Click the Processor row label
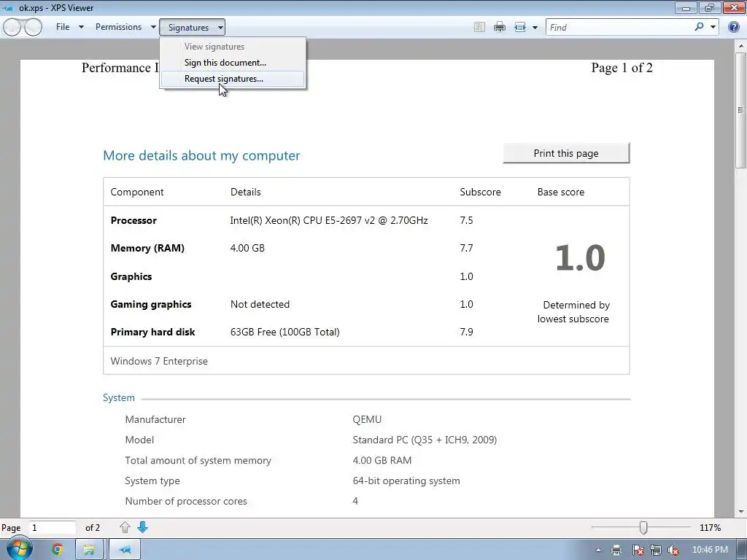The height and width of the screenshot is (560, 747). point(133,220)
